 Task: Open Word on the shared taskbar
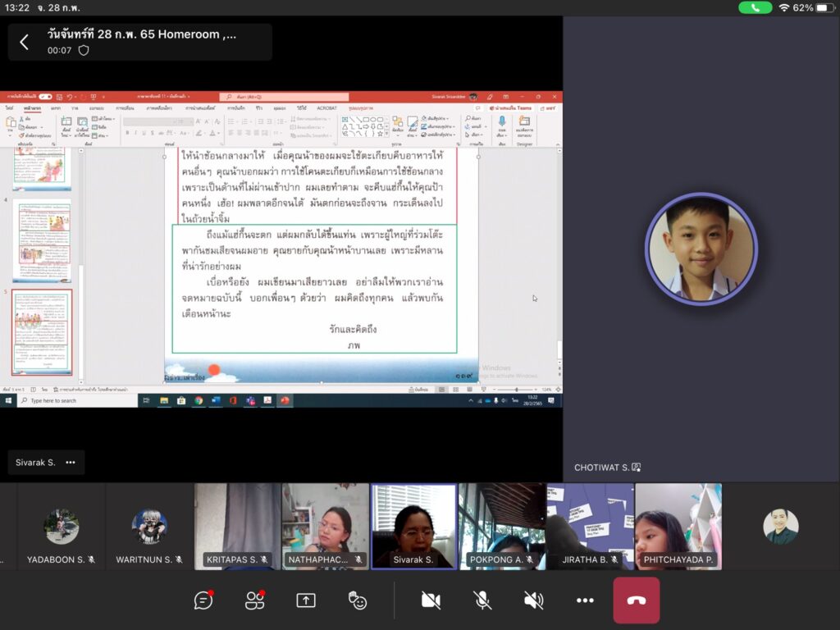point(216,400)
